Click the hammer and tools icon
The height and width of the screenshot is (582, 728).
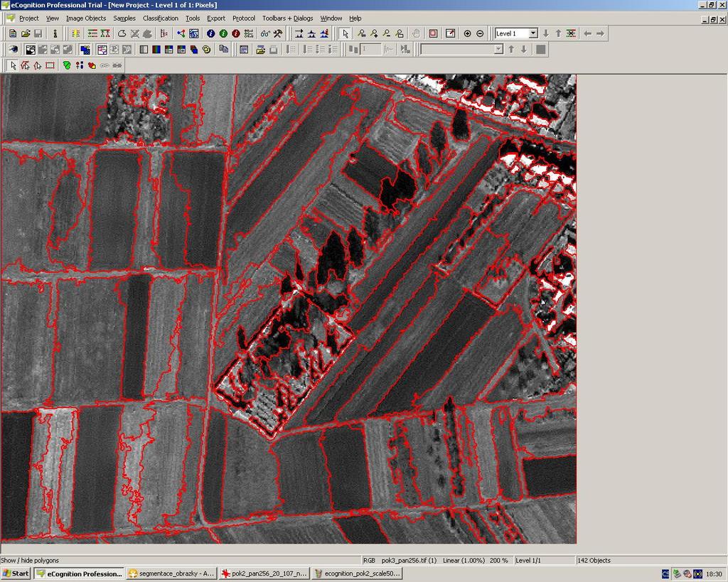click(278, 33)
